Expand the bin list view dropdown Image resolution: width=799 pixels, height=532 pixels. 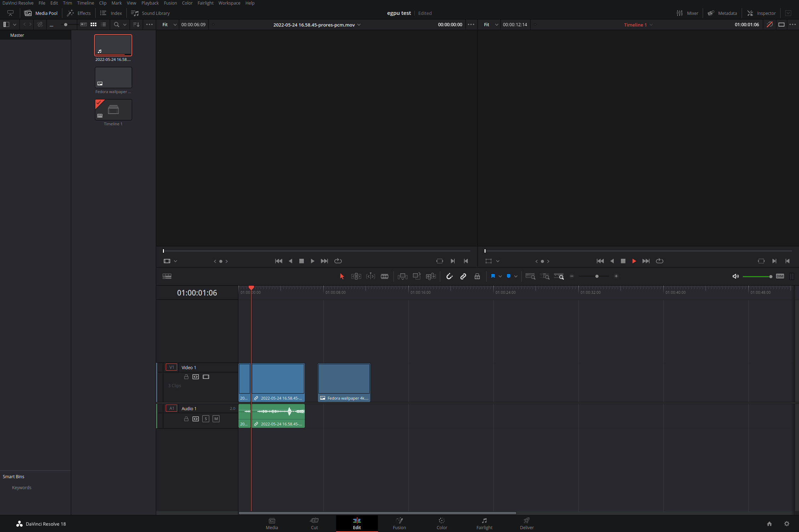[15, 25]
